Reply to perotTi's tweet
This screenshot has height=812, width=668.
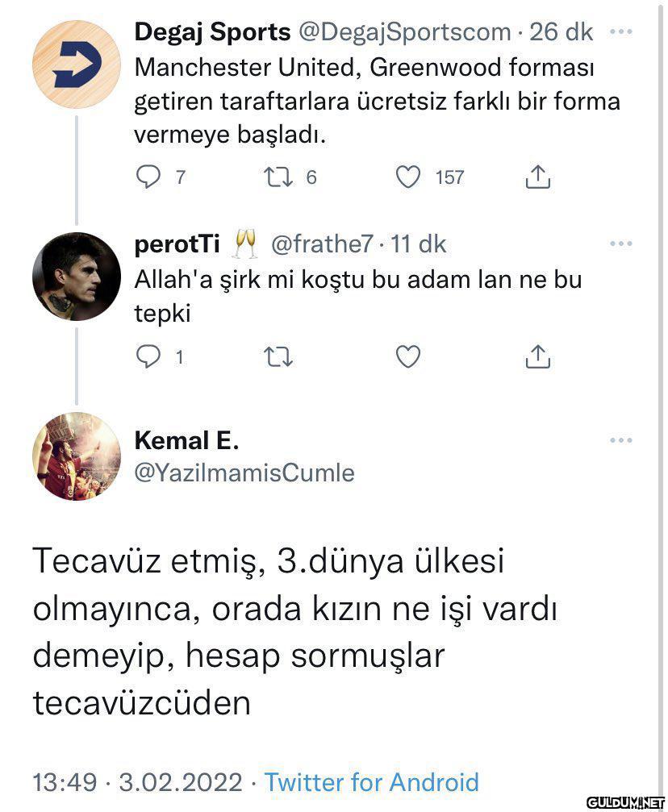pos(148,356)
